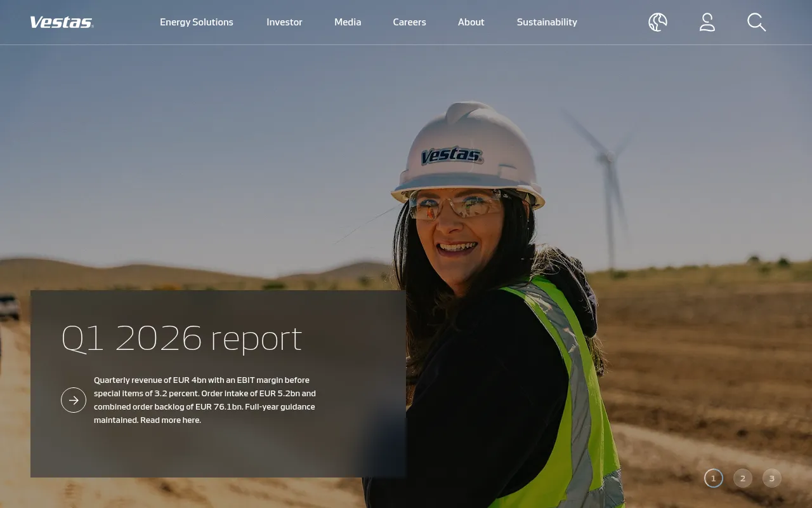Viewport: 812px width, 508px height.
Task: Switch to carousel slide 3
Action: point(772,478)
